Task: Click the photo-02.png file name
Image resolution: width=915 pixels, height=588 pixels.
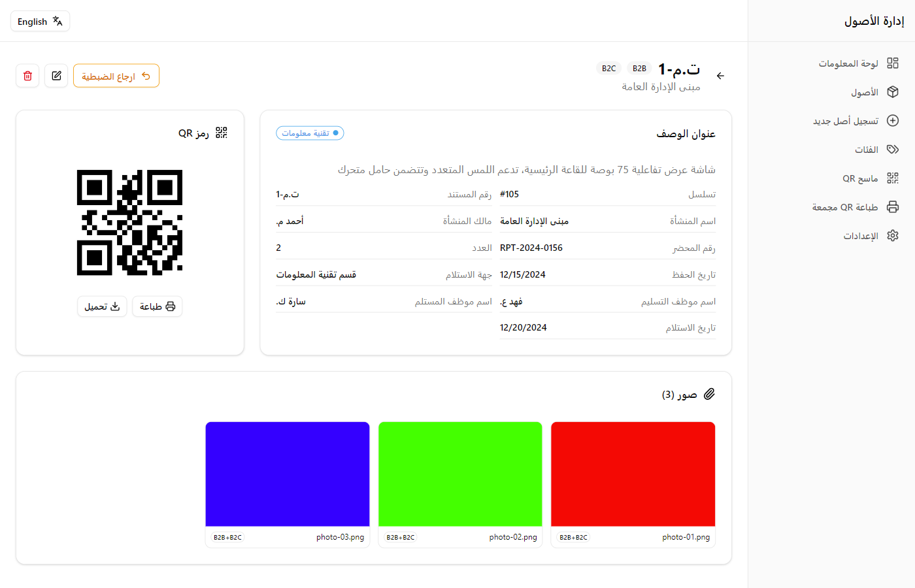Action: [513, 537]
